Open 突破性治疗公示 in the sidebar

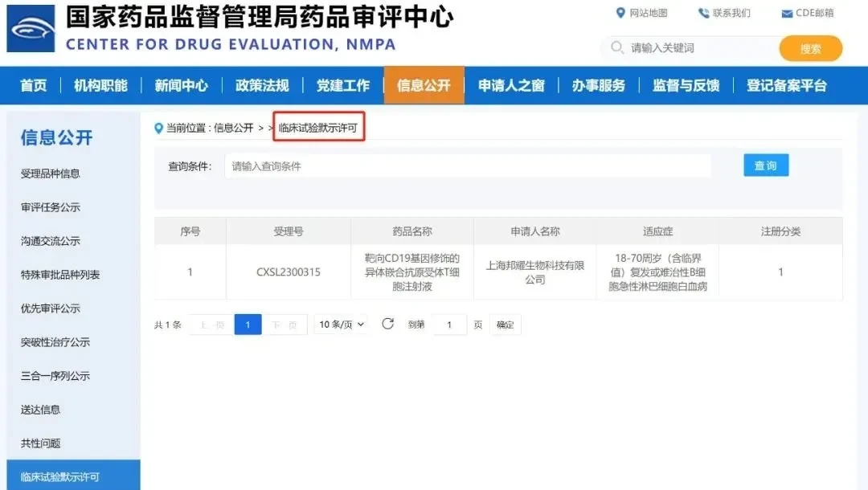(x=55, y=342)
